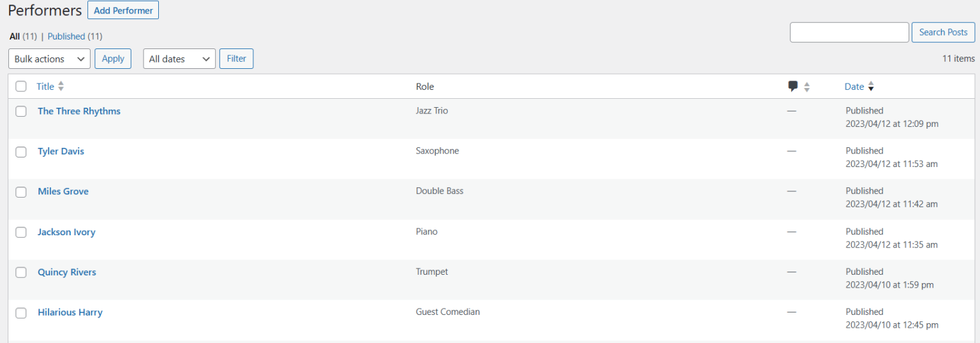Click into the search posts text field
The image size is (980, 343).
[849, 33]
